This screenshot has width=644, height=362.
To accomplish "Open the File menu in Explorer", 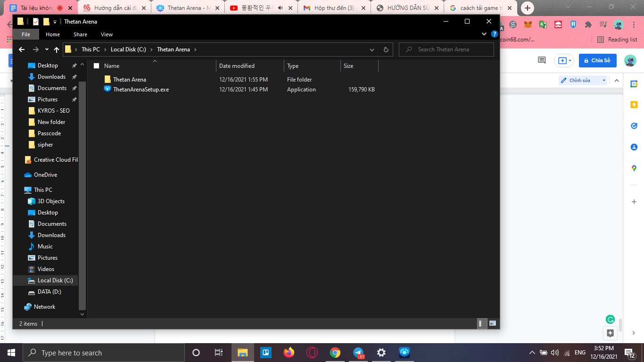I will coord(26,34).
